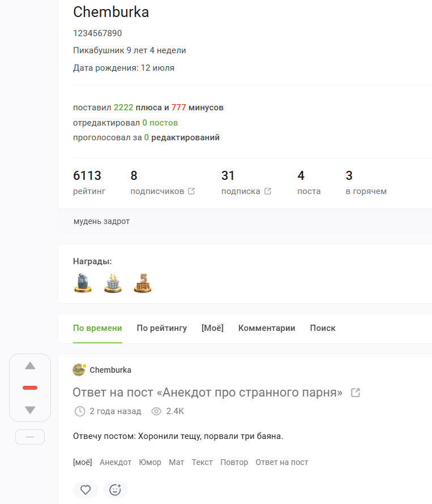Viewport: 432px width, 504px height.
Task: Collapse the post with the dash button
Action: pos(30,437)
